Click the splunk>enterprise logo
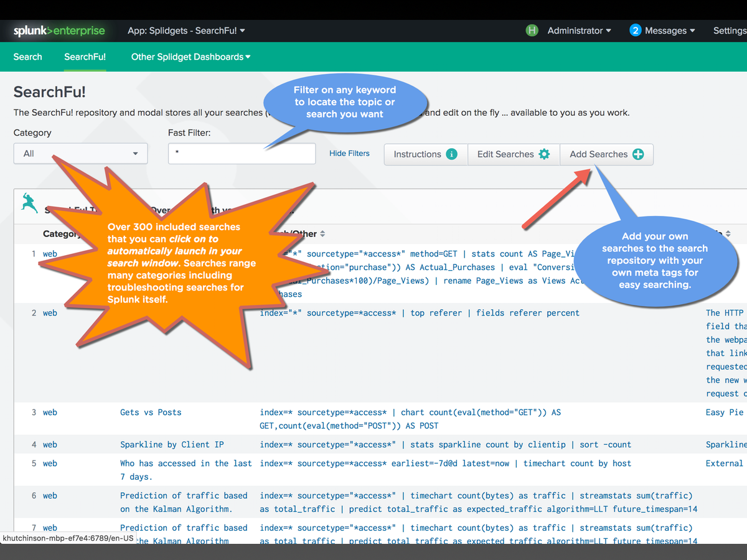The height and width of the screenshot is (560, 747). pyautogui.click(x=59, y=30)
